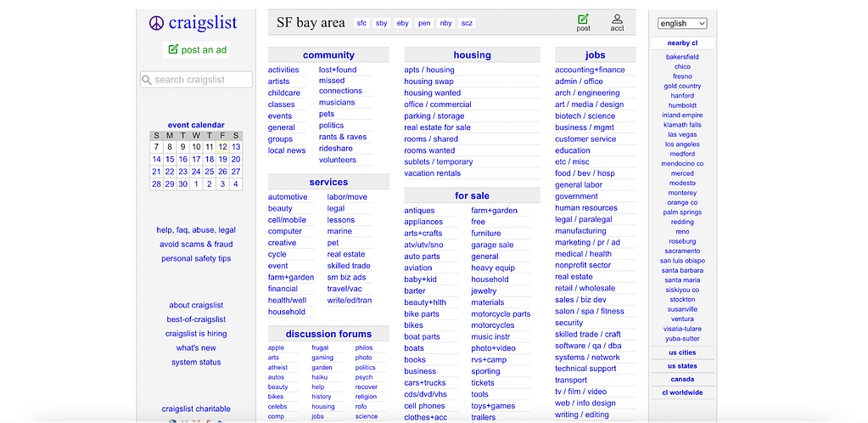The width and height of the screenshot is (868, 423).
Task: Open the craigslist charitable link
Action: tap(196, 409)
